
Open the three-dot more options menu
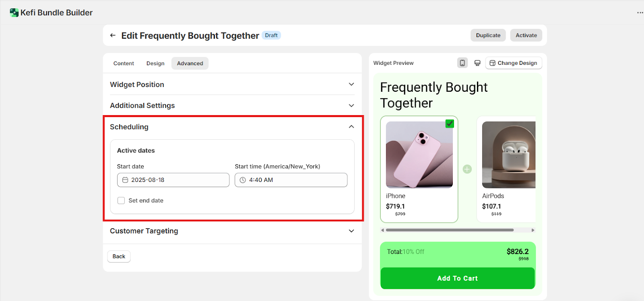(x=640, y=12)
